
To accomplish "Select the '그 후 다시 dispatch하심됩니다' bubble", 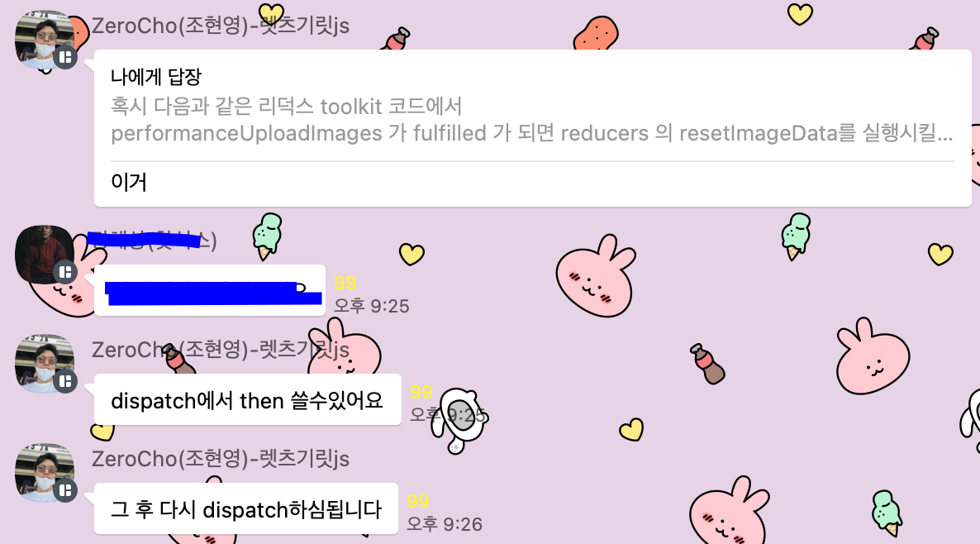I will click(x=246, y=509).
